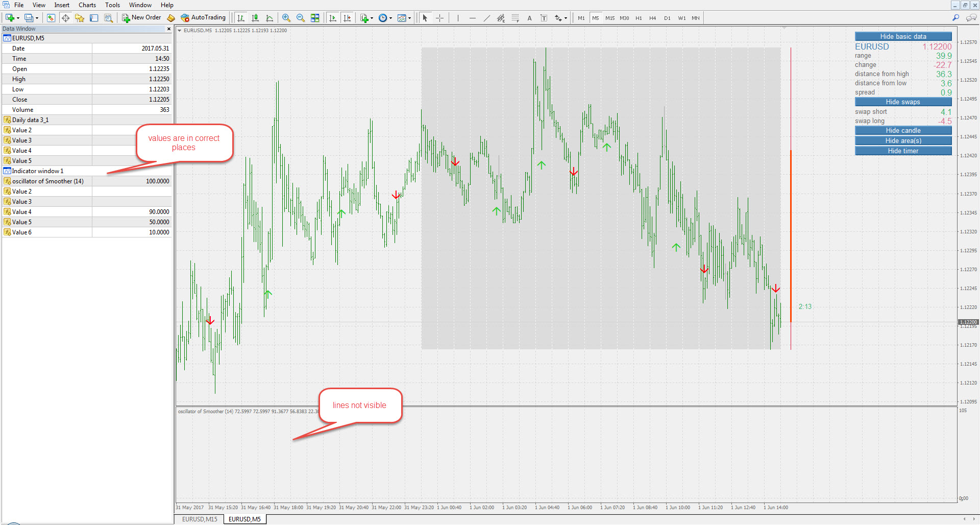Viewport: 980px width, 525px height.
Task: Zoom in on the chart
Action: coord(286,18)
